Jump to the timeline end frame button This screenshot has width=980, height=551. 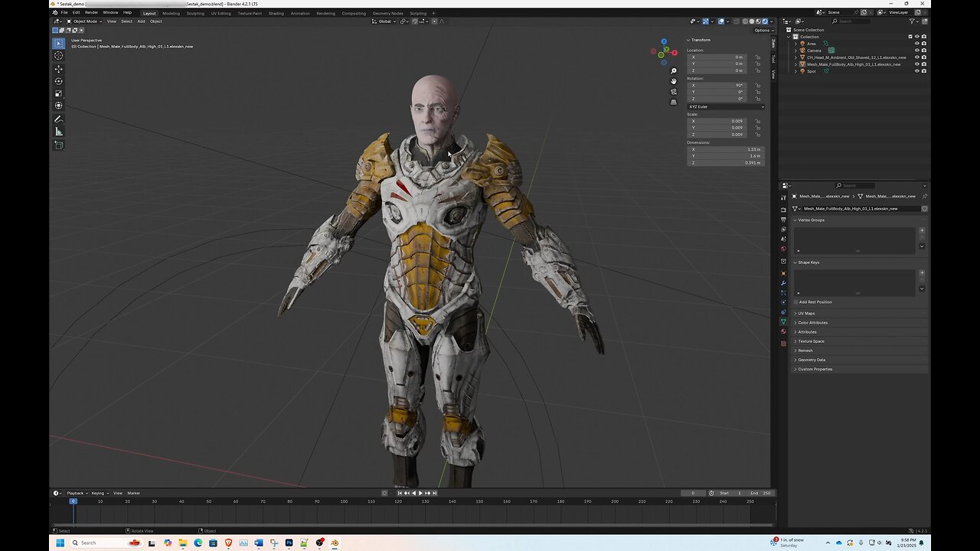434,493
